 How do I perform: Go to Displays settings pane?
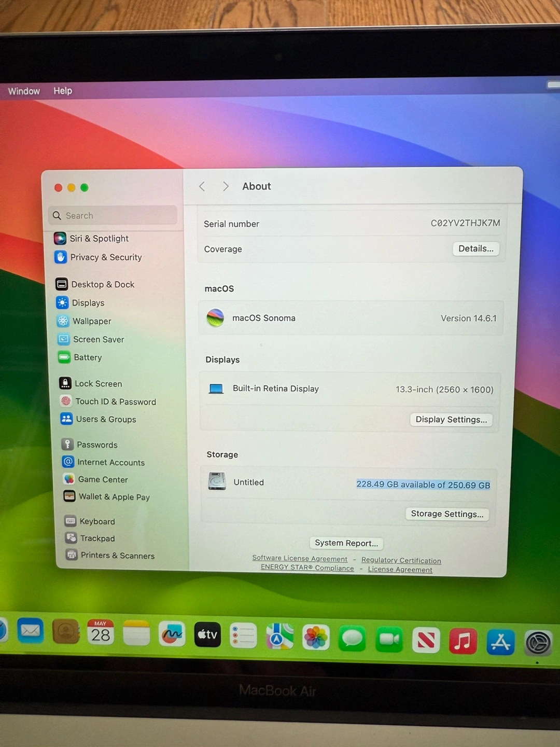(x=88, y=303)
